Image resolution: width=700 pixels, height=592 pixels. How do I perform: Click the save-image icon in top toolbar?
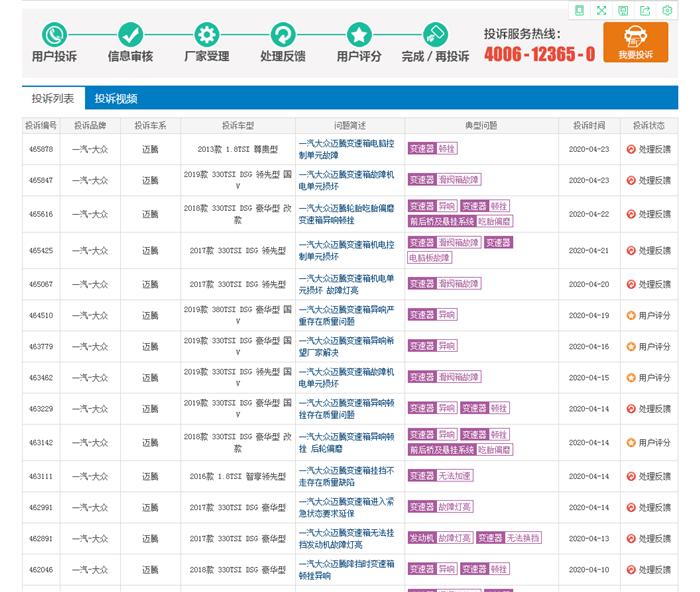coord(623,10)
